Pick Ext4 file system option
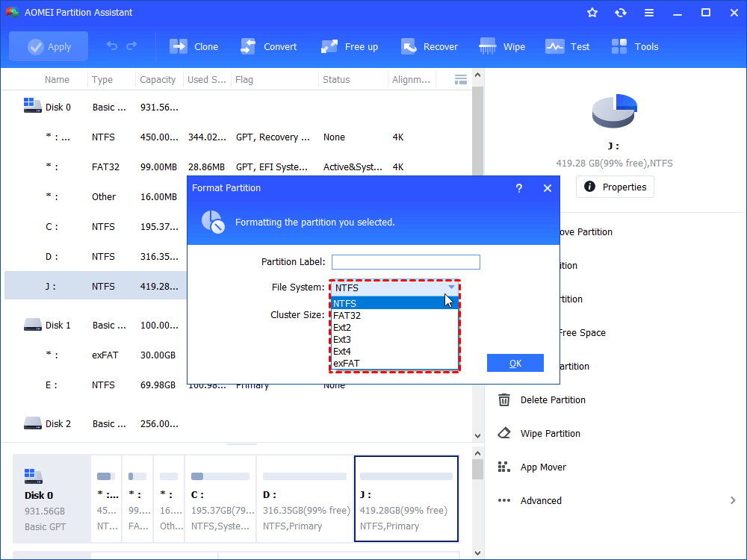 342,351
